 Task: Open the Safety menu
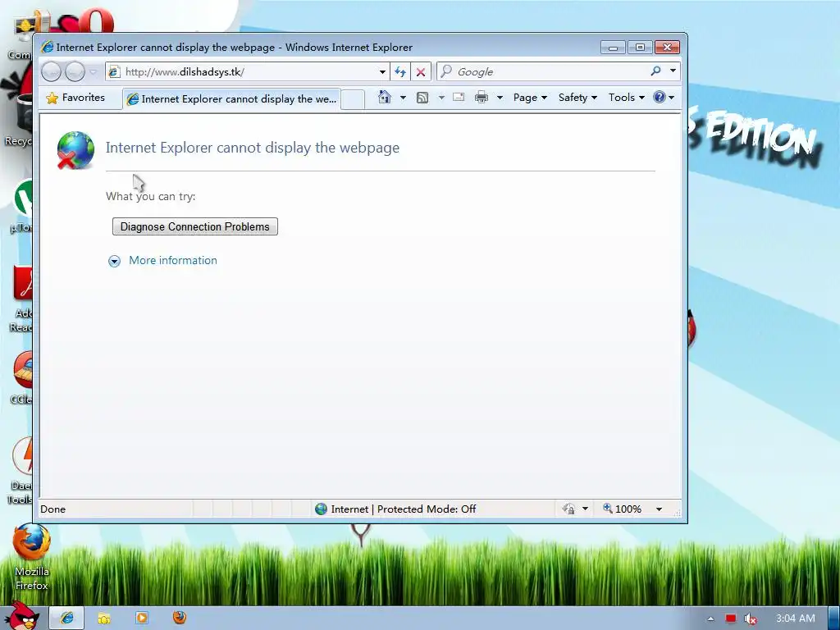coord(577,98)
